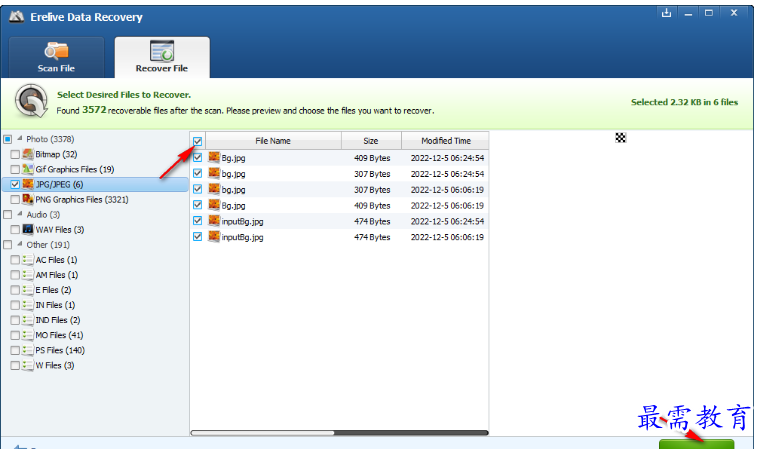Check the Audio group checkbox
This screenshot has height=449, width=759.
pos(7,214)
